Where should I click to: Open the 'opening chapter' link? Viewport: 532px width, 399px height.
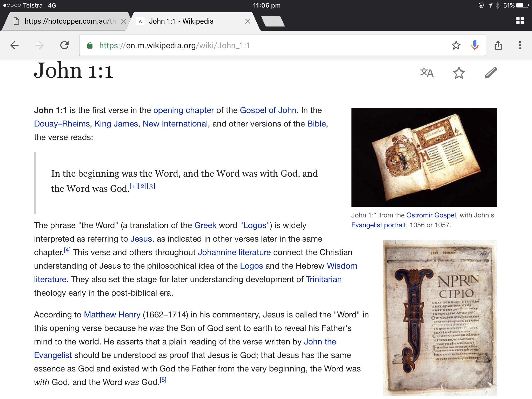coord(184,110)
